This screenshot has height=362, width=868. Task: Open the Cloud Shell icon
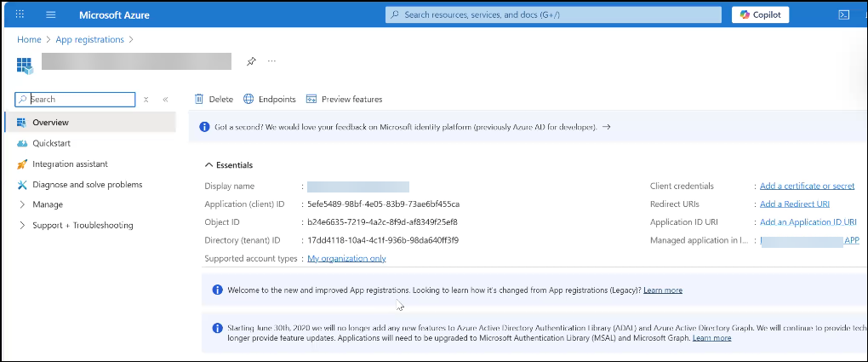(x=844, y=15)
